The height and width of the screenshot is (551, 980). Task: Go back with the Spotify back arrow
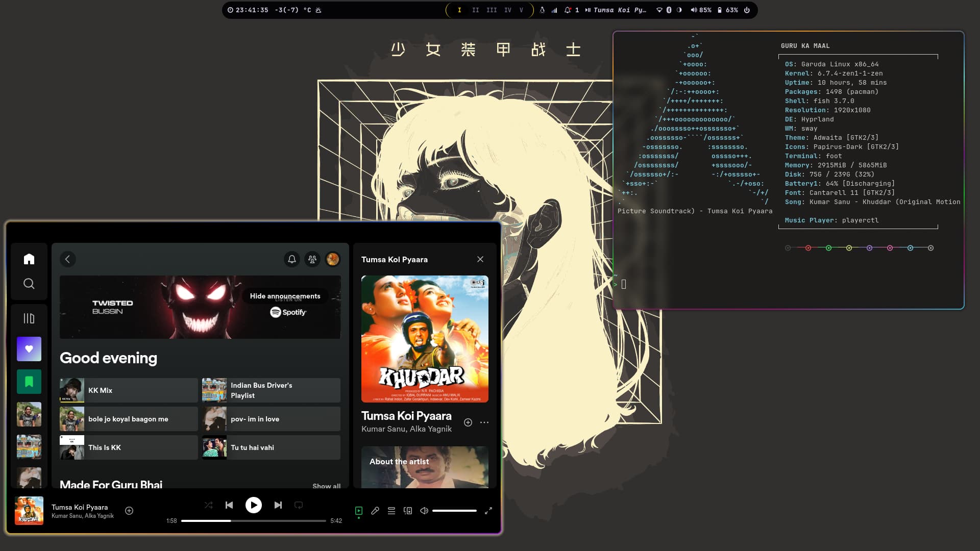67,259
